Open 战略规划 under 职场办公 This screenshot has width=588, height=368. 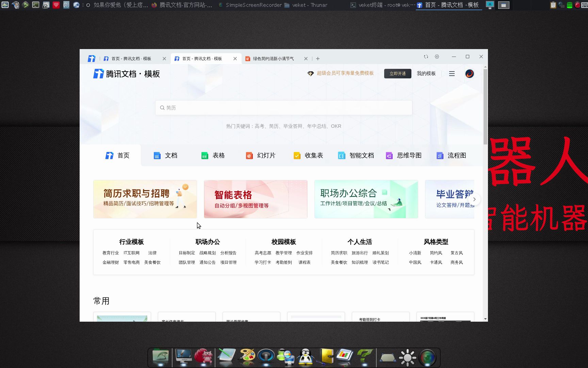(x=208, y=253)
